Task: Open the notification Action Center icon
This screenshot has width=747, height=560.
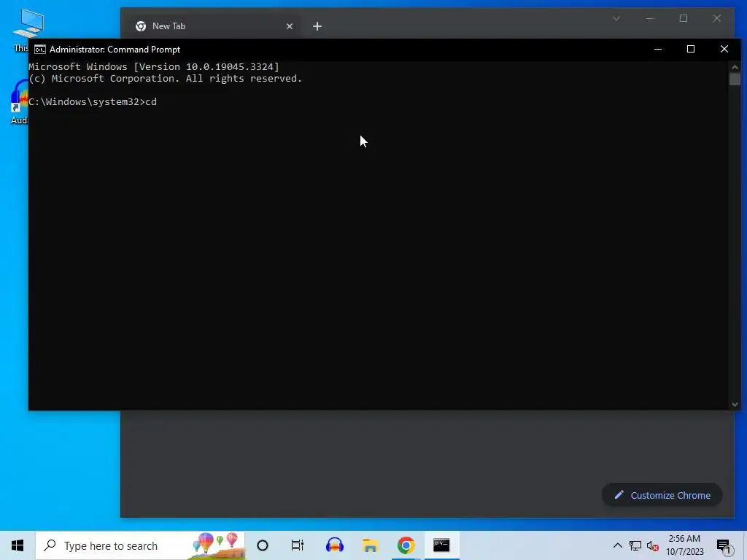Action: [724, 545]
